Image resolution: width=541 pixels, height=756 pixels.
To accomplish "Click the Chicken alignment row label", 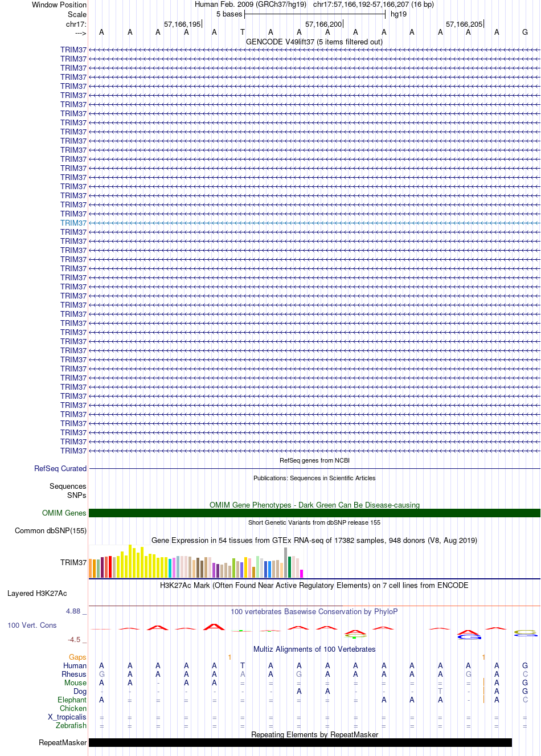I will pos(73,708).
